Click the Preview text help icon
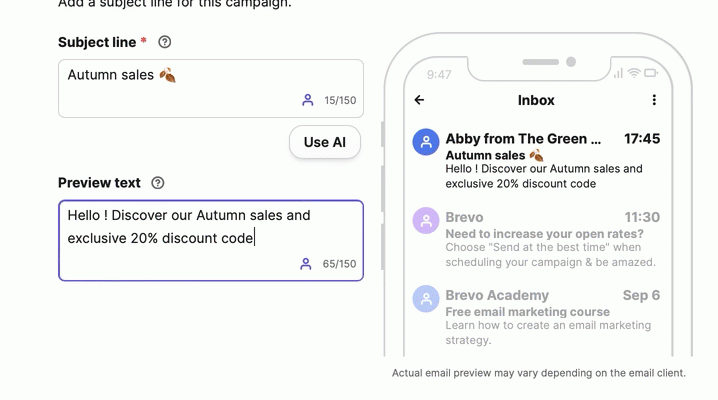Viewport: 718px width, 400px height. tap(158, 183)
